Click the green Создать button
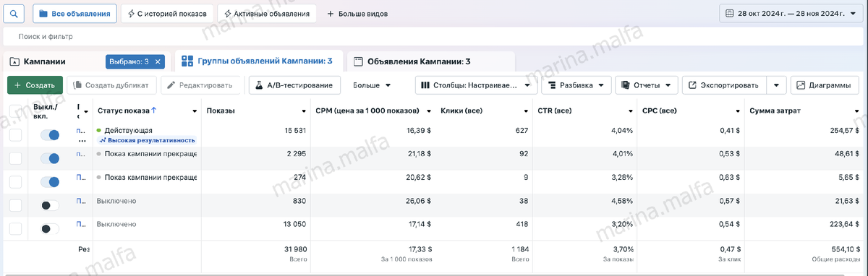This screenshot has width=868, height=276. [35, 85]
